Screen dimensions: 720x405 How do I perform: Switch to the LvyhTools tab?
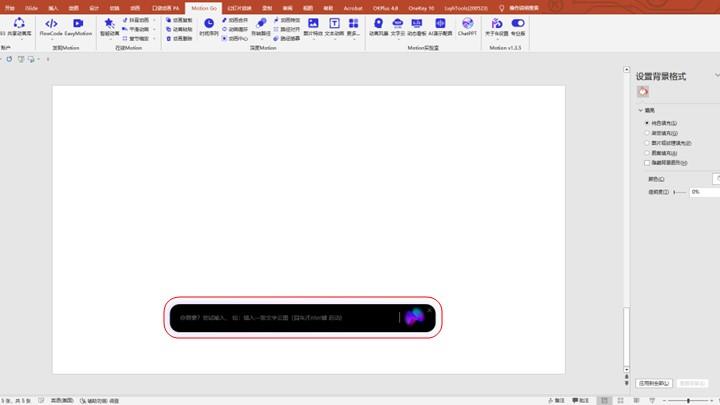pos(466,8)
